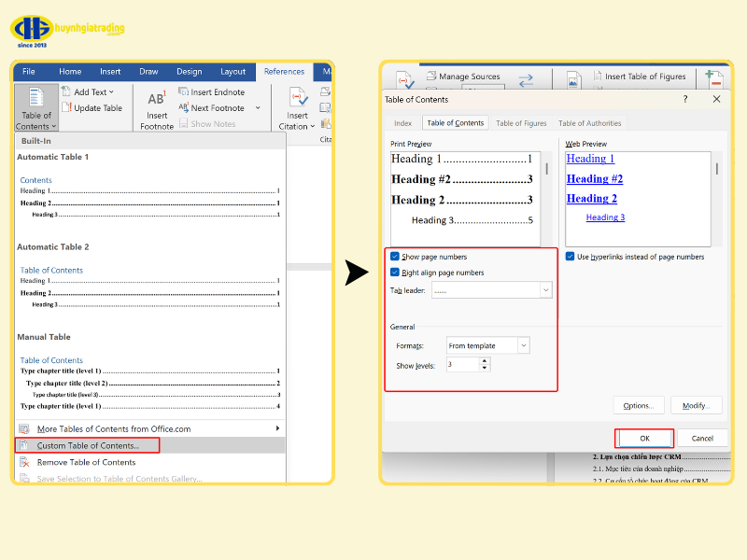The width and height of the screenshot is (747, 560).
Task: Click the Insert Endnote icon
Action: [x=184, y=91]
